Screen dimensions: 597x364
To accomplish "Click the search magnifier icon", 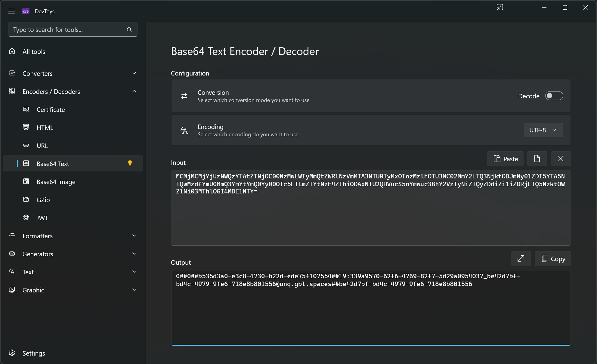I will click(129, 29).
